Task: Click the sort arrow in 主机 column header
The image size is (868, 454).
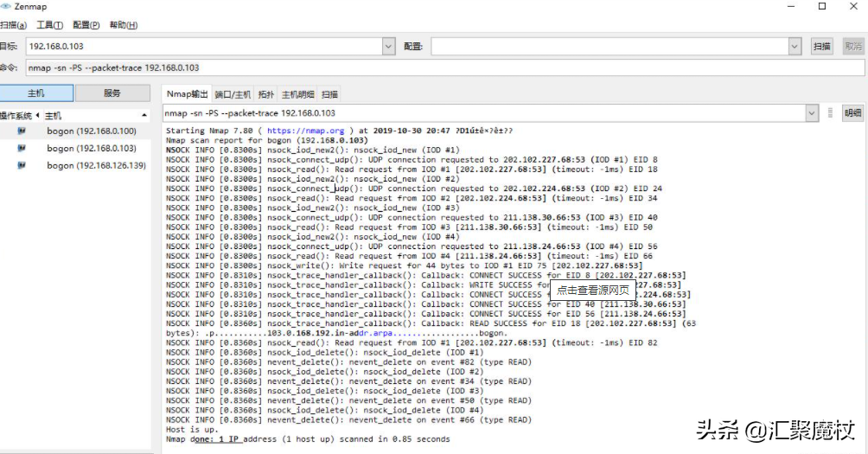Action: 144,116
